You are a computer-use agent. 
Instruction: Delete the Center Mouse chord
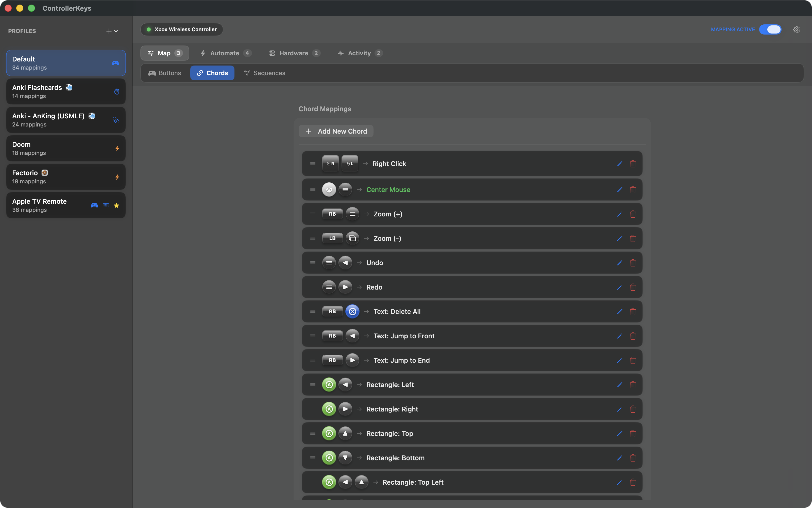coord(633,190)
